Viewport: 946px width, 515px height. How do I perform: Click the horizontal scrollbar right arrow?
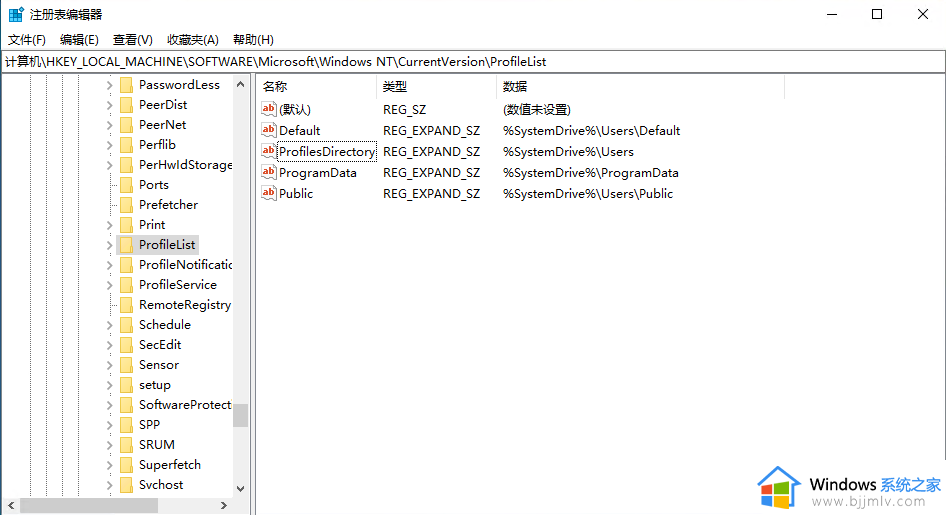click(224, 505)
